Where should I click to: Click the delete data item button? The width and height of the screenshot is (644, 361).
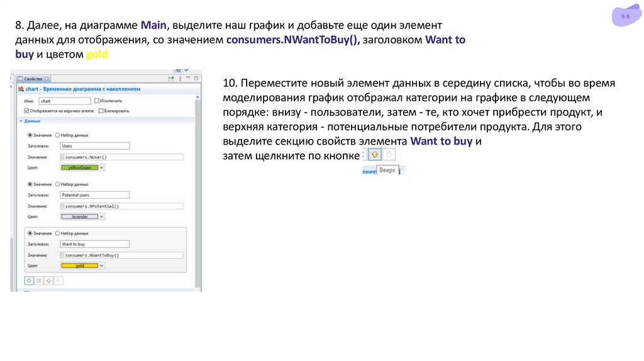click(x=39, y=280)
